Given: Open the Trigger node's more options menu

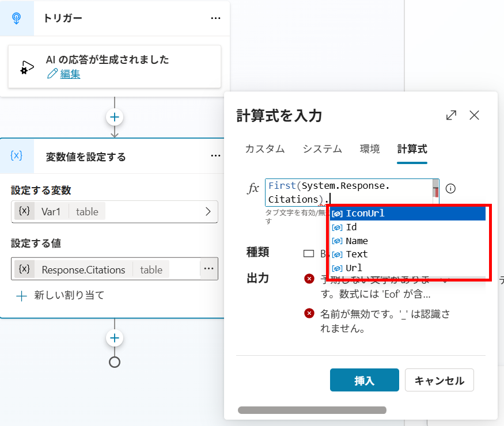Looking at the screenshot, I should [215, 18].
